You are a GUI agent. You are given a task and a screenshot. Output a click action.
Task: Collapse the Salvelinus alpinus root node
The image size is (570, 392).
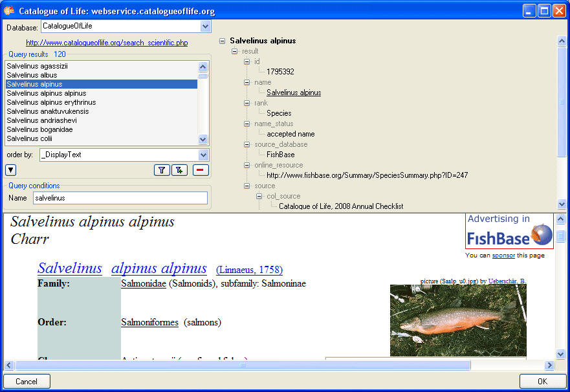pos(222,41)
